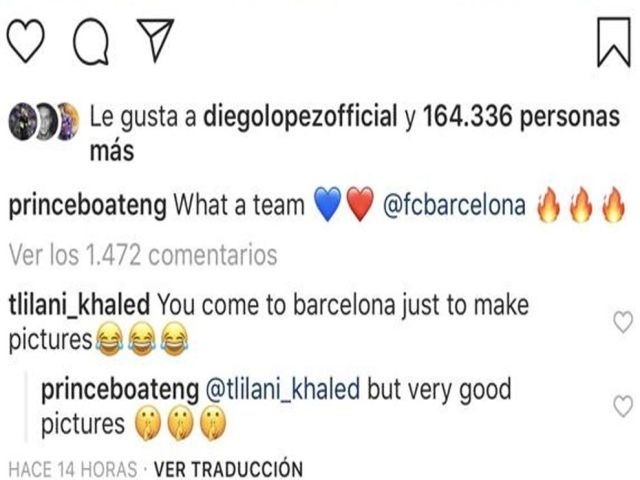Tap the three fire emojis in the caption

579,206
